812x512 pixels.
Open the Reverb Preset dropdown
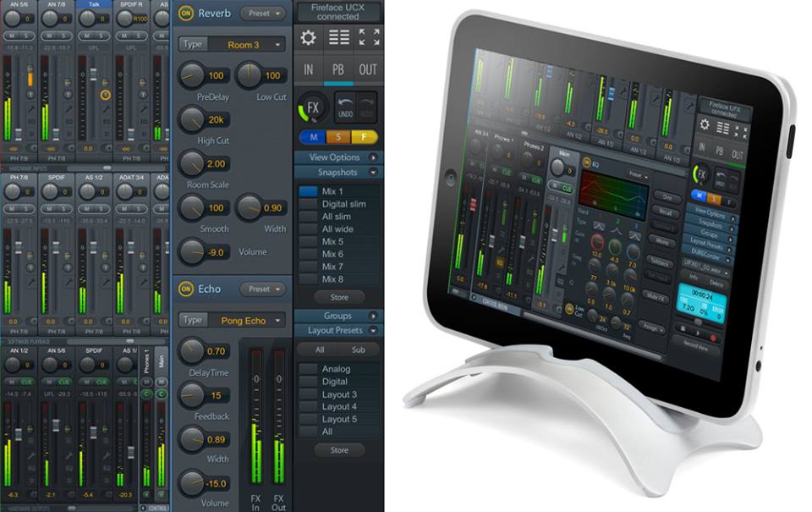(x=264, y=14)
